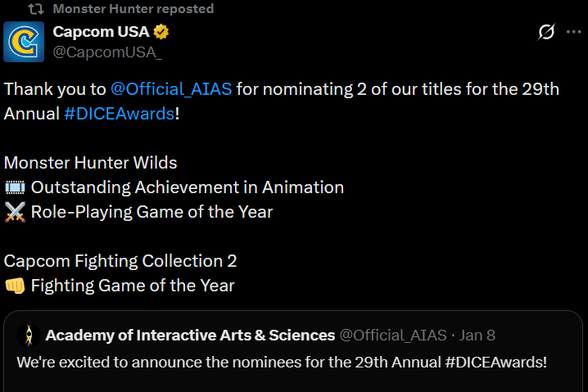Click the Grok icon on the tweet

[546, 32]
